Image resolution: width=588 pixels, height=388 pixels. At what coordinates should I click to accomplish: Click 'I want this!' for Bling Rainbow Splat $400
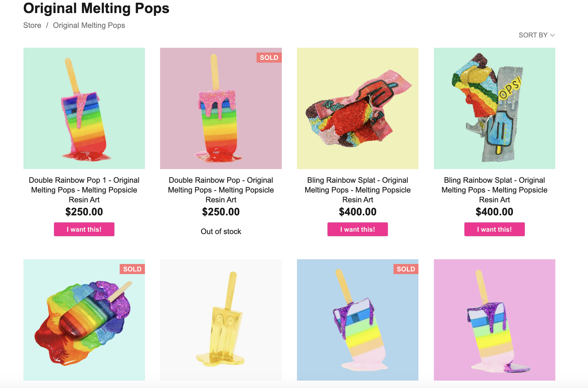pyautogui.click(x=357, y=229)
